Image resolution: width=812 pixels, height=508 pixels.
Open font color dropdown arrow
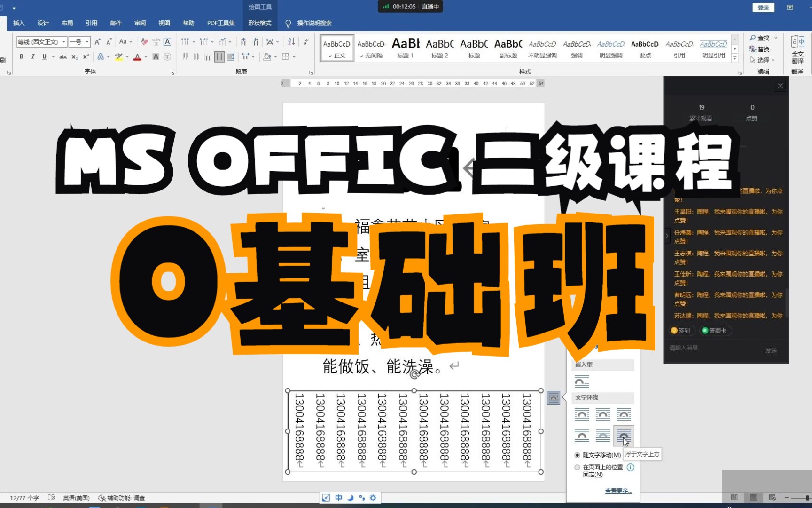point(146,56)
